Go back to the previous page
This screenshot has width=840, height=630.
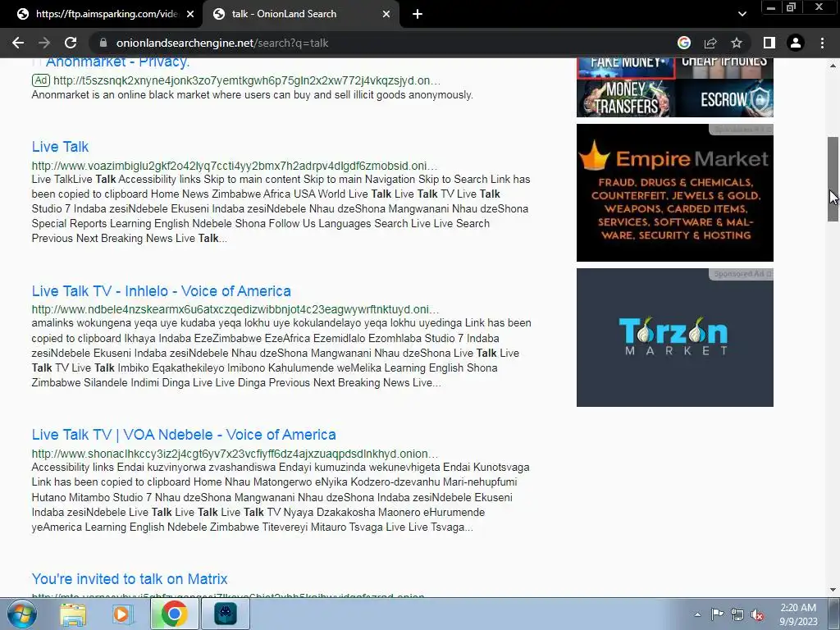[18, 43]
